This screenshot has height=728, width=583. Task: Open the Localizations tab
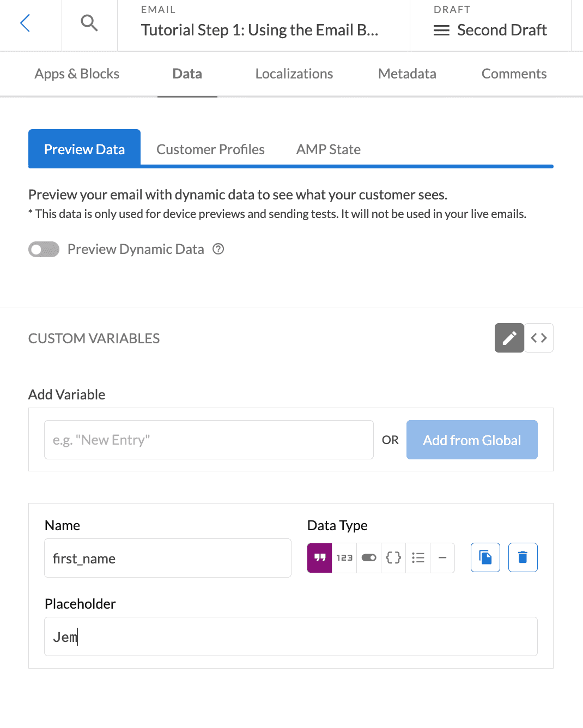click(x=294, y=74)
